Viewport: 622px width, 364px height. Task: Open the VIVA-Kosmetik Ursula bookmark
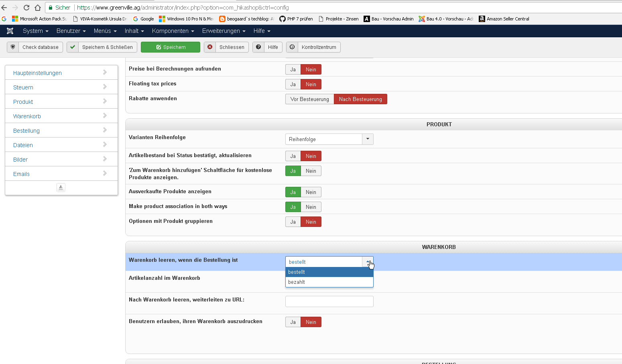100,19
